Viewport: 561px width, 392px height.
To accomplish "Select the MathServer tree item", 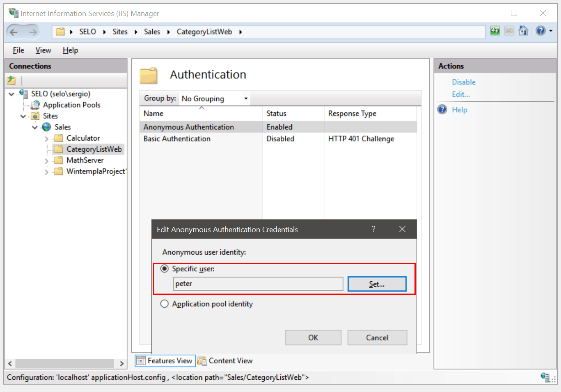I will click(x=85, y=160).
